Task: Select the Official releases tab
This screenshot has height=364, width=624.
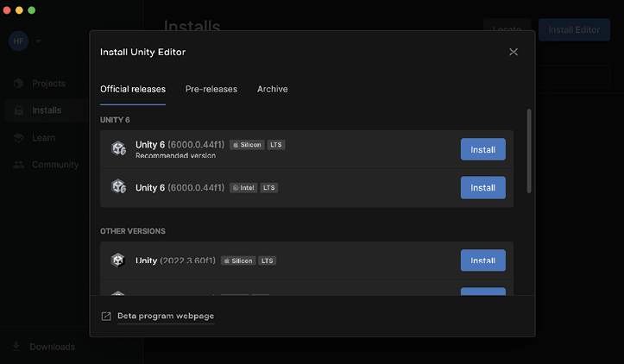Action: click(133, 89)
